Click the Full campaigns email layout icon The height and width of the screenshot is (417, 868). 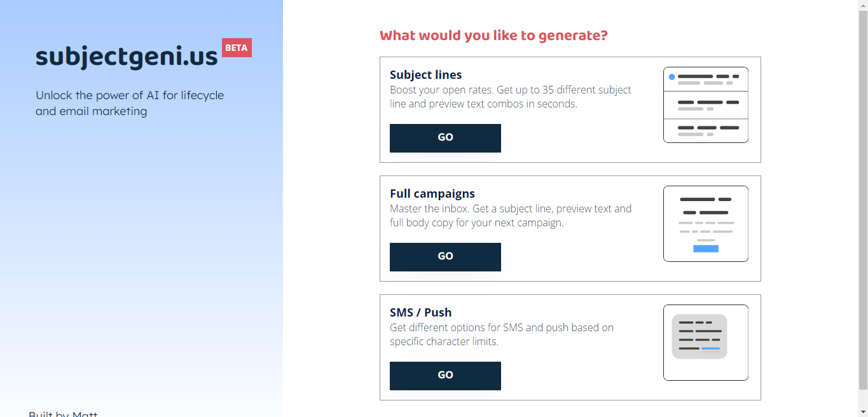pos(706,224)
